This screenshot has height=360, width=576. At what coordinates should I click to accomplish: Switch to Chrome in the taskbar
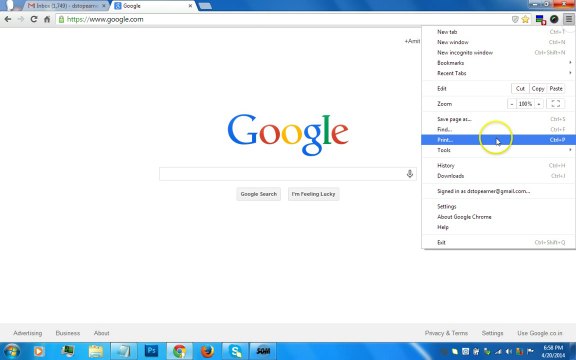coord(179,351)
